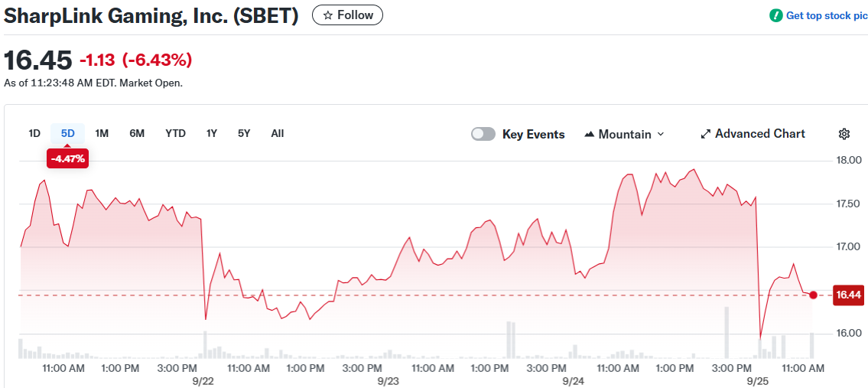The height and width of the screenshot is (388, 868).
Task: Follow SharpLink Gaming stock
Action: click(348, 15)
